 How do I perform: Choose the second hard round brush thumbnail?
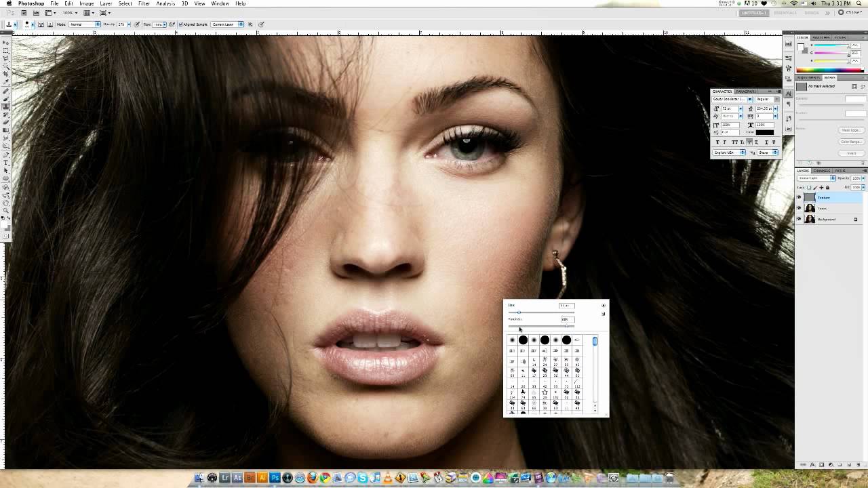click(545, 340)
